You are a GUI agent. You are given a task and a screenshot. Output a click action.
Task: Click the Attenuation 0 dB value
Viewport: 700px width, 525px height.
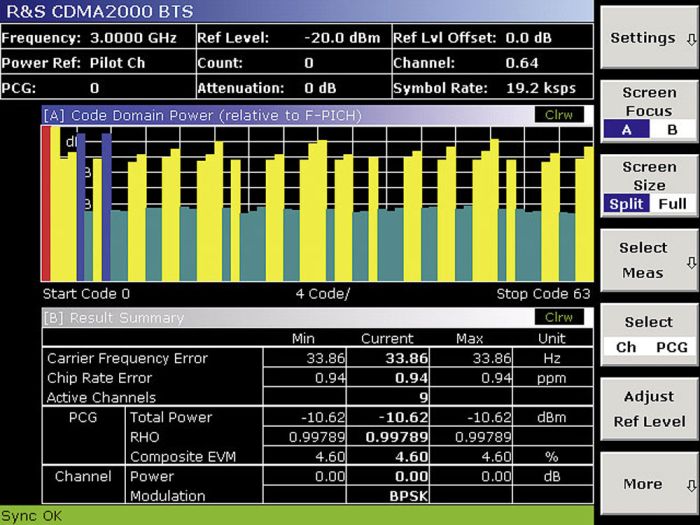tap(320, 88)
